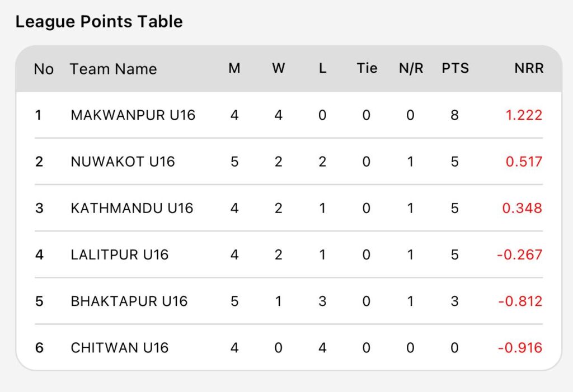
Task: Click the N/R column header
Action: pos(411,69)
